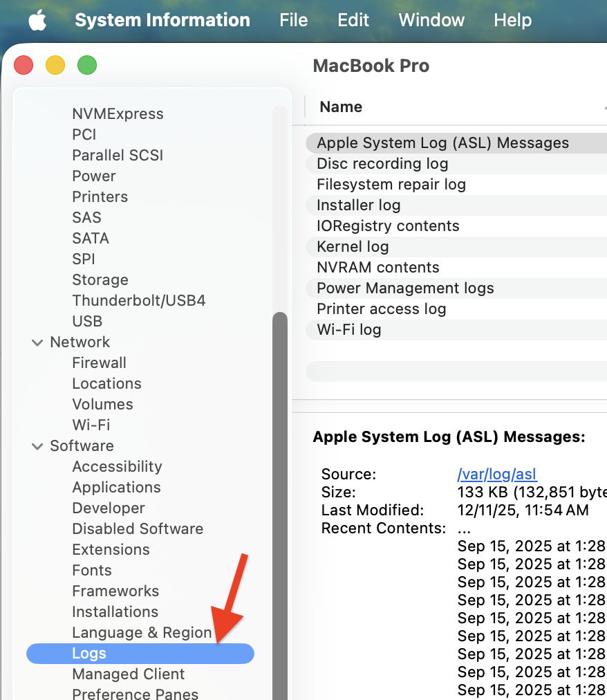Select Managed Client in sidebar
The image size is (607, 700).
[x=128, y=674]
